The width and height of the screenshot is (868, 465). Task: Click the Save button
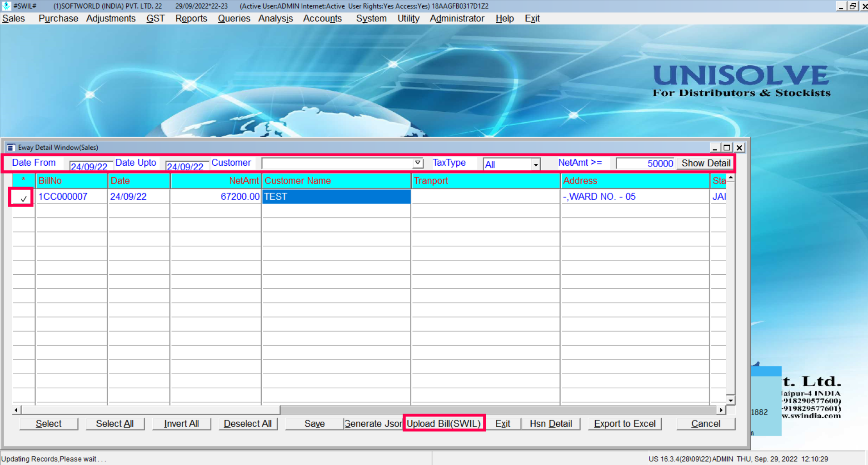[314, 424]
